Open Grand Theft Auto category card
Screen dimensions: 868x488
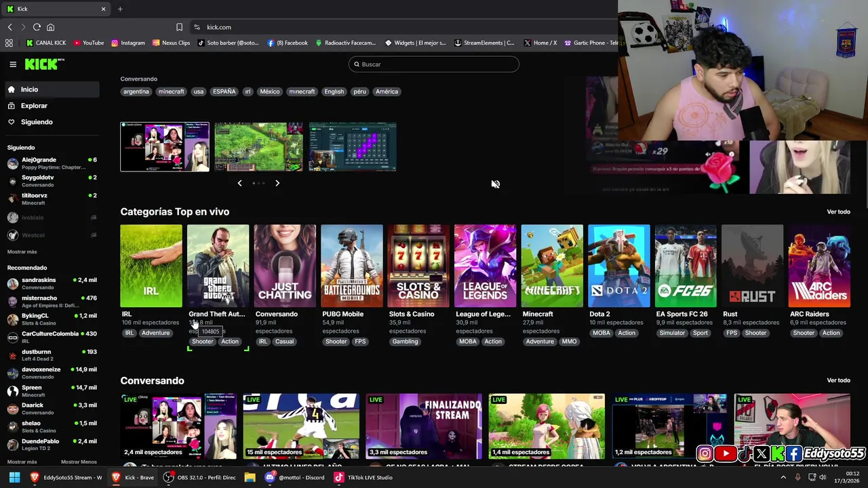point(218,266)
